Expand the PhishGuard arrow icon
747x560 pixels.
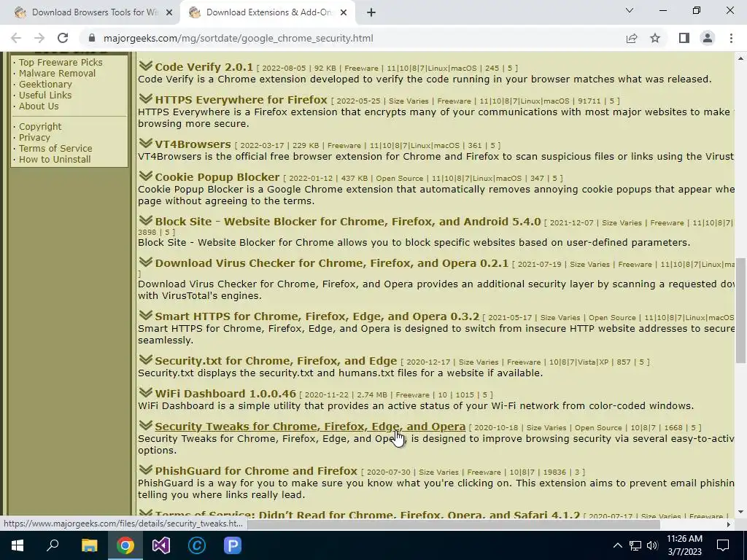[145, 470]
